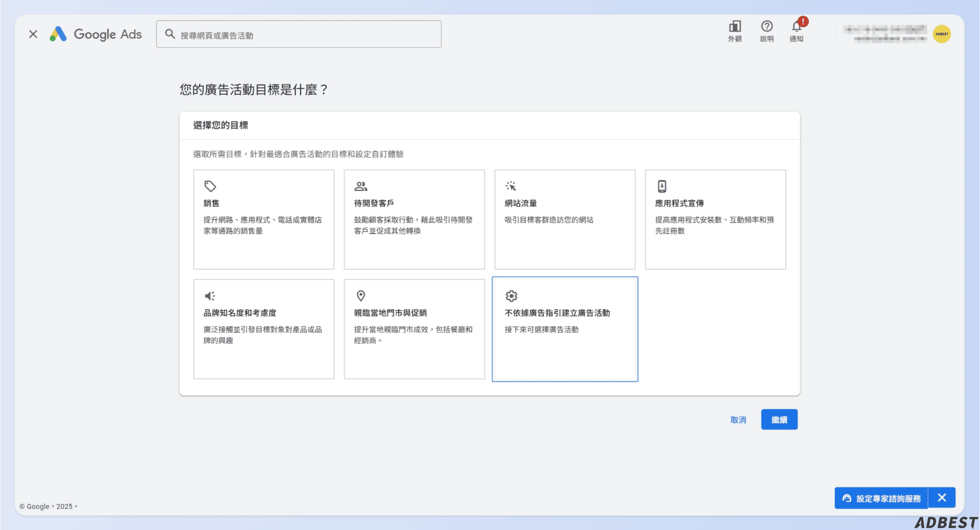The image size is (980, 530).
Task: Click the search field 搜尋網頁或廣告活動
Action: coord(298,34)
